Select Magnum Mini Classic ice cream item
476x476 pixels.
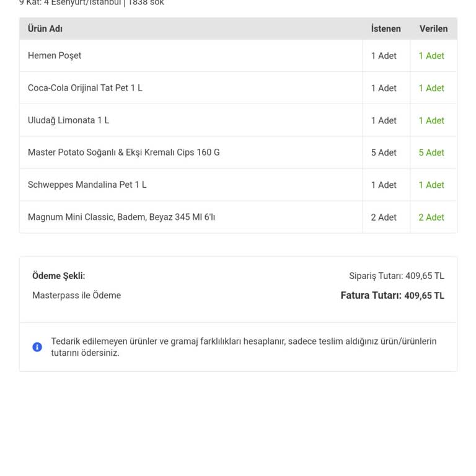click(121, 217)
